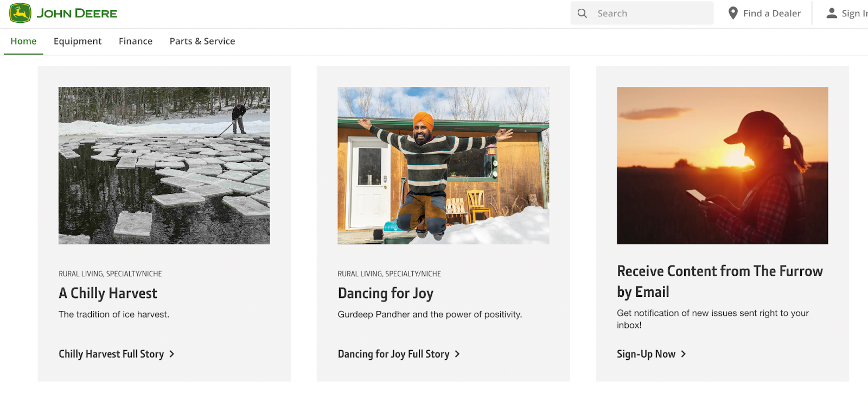Click arrow next to Dancing for Joy Full Story

(457, 354)
